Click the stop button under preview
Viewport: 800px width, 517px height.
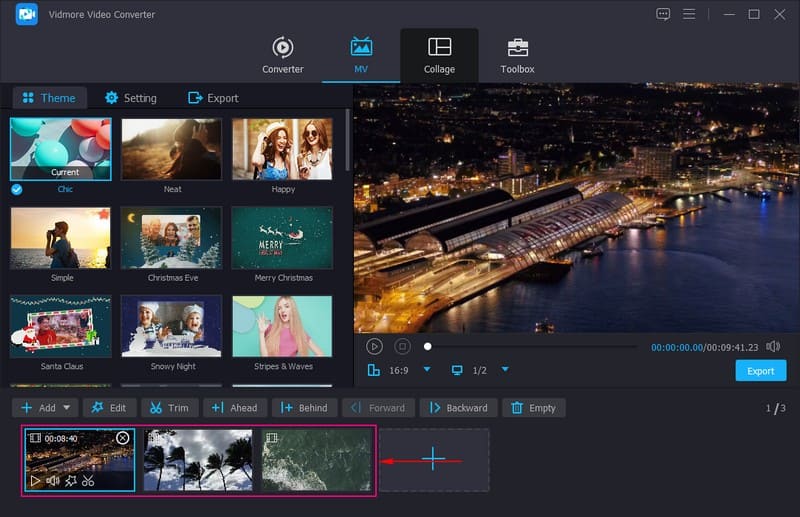click(x=402, y=346)
